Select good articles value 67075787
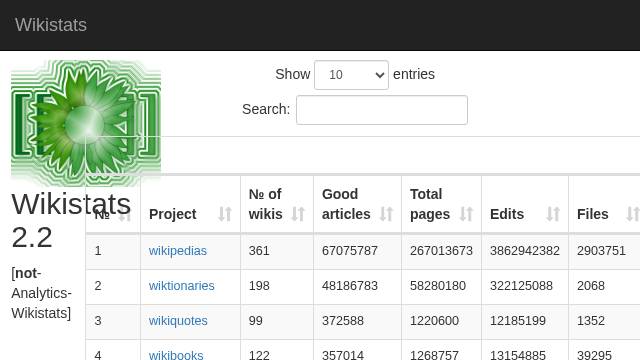Screen dimensions: 640x360 coord(350,251)
